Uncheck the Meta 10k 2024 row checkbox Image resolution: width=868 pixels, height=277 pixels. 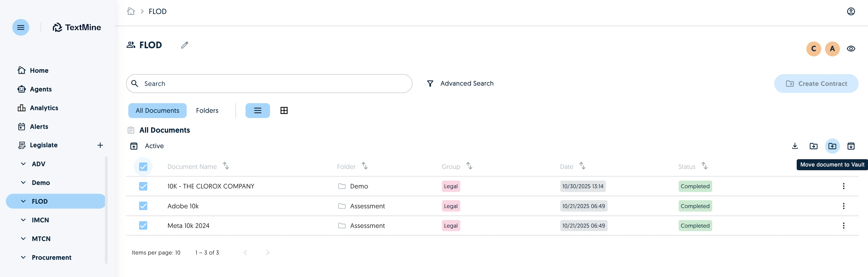pyautogui.click(x=143, y=226)
